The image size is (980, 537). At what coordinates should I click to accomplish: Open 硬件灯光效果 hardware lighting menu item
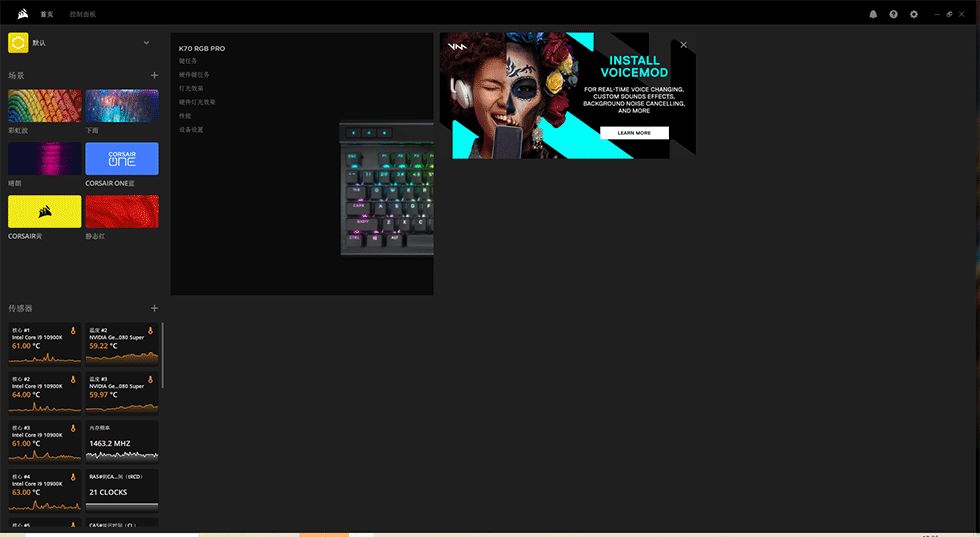(198, 103)
